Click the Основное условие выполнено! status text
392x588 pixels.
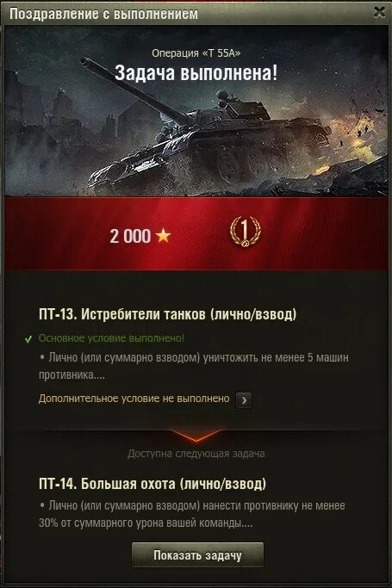pos(111,338)
